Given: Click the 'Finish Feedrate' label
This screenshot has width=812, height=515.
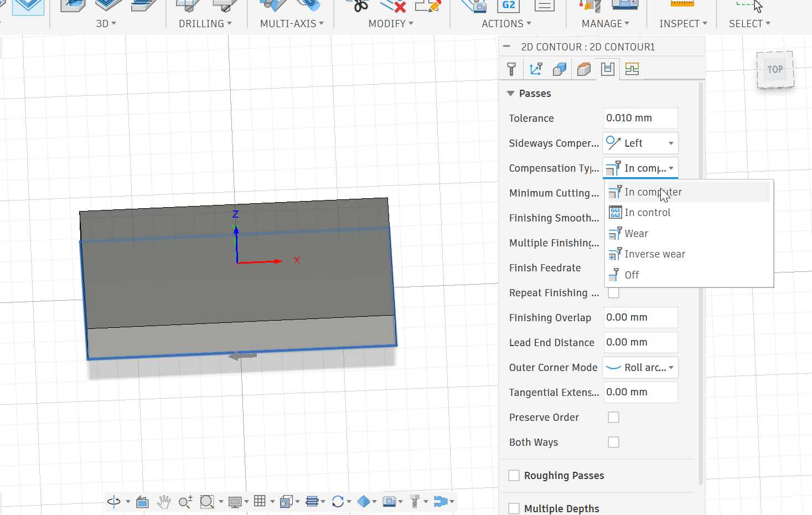Looking at the screenshot, I should 545,268.
